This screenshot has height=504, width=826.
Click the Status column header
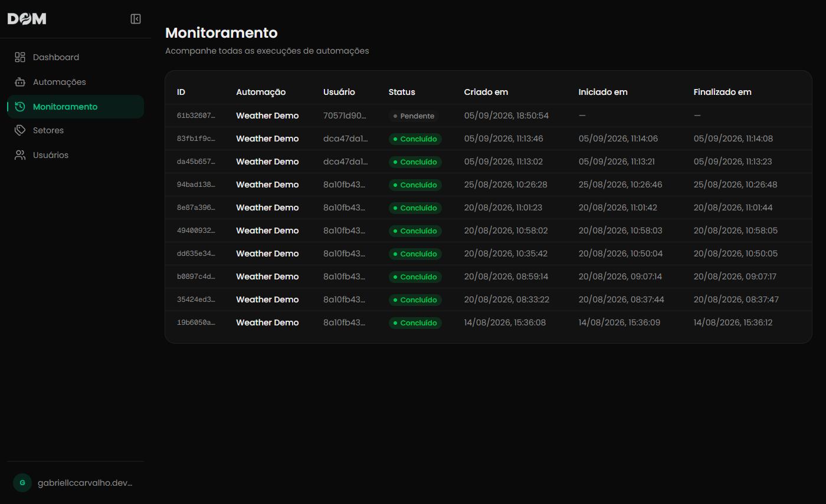[402, 92]
